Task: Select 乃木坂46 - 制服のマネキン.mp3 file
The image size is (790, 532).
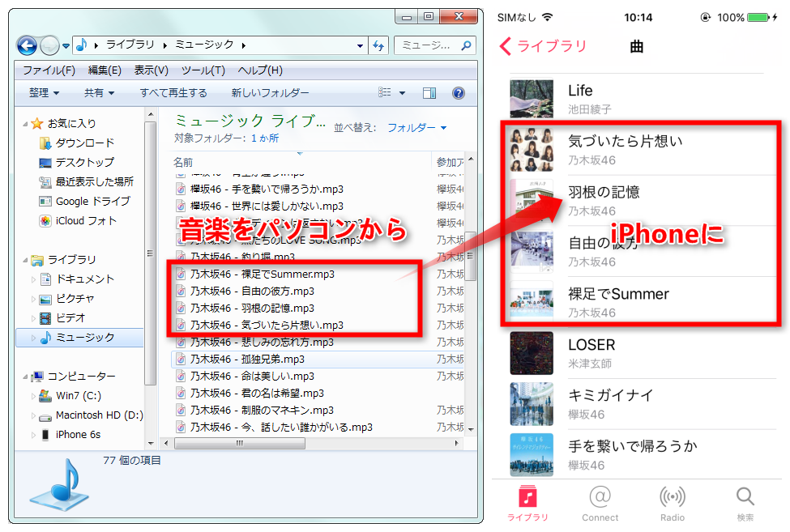Action: coord(255,411)
